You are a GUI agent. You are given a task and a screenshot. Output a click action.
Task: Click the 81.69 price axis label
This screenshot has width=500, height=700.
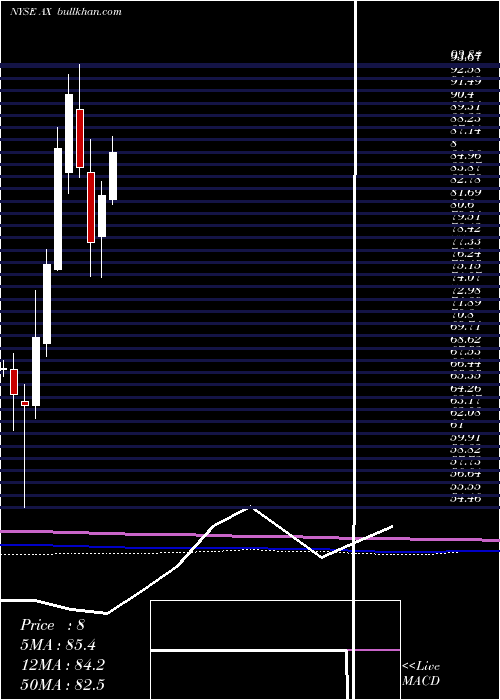coord(466,192)
